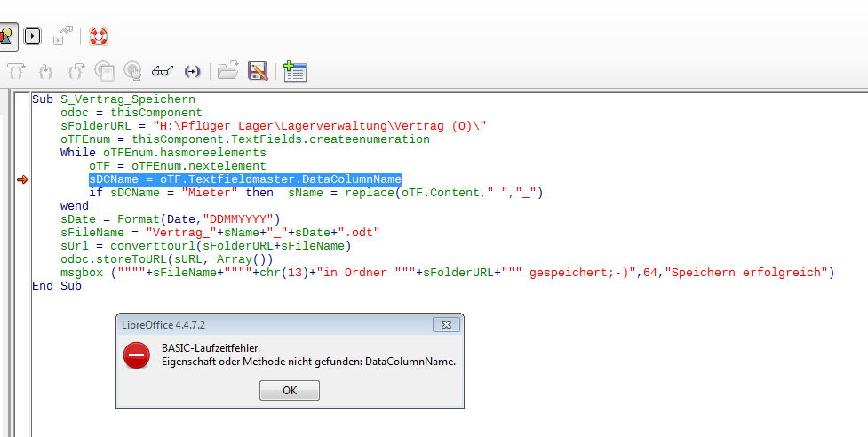Screen dimensions: 868x437
Task: Click the 'odoc.storeToURL' line
Action: tap(167, 258)
